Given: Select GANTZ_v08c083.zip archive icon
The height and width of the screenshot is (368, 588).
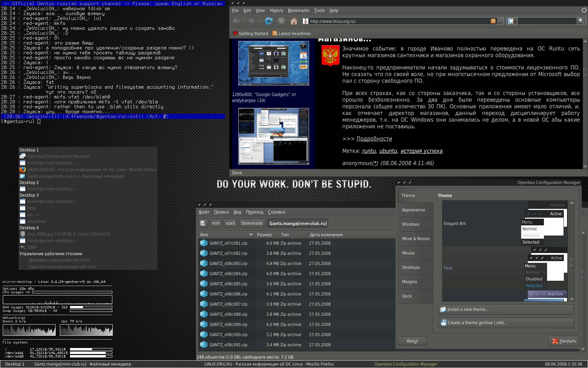Looking at the screenshot, I should pyautogui.click(x=204, y=264).
